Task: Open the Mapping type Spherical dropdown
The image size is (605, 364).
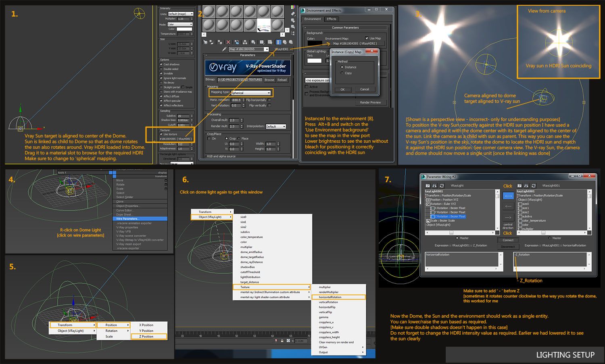Action: tap(251, 93)
